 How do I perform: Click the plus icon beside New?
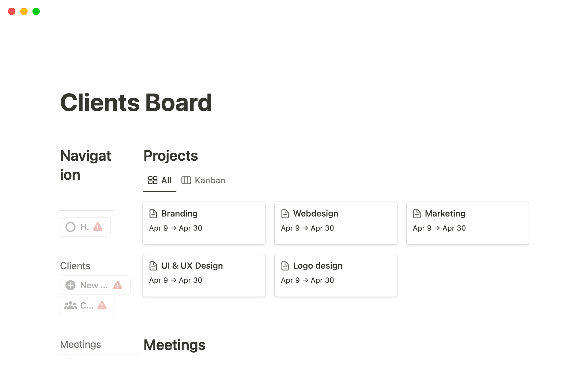(x=70, y=285)
